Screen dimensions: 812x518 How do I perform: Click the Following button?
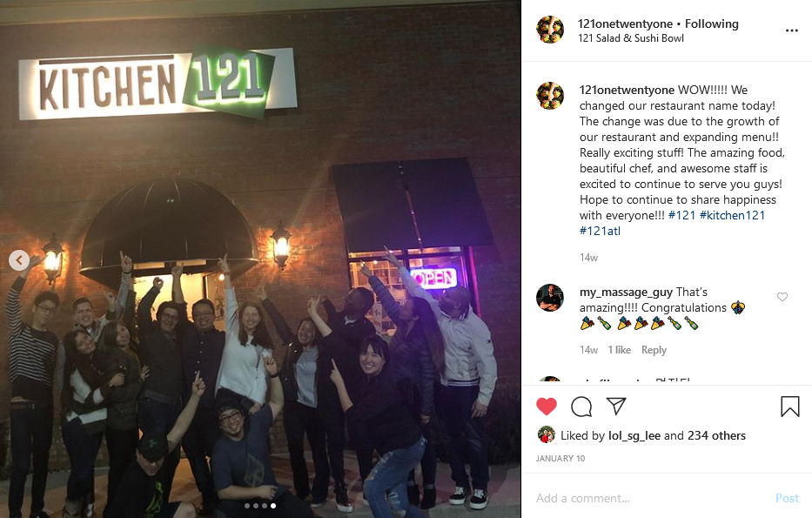pyautogui.click(x=712, y=24)
